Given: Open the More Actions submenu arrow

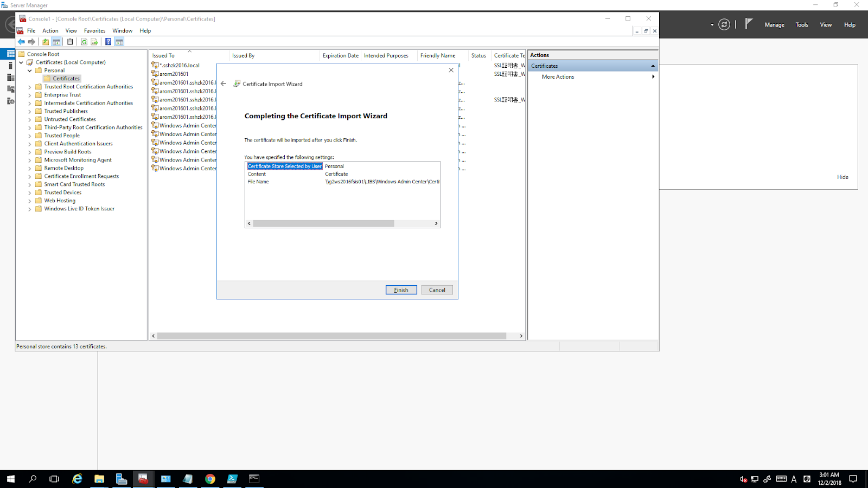Looking at the screenshot, I should pyautogui.click(x=653, y=76).
